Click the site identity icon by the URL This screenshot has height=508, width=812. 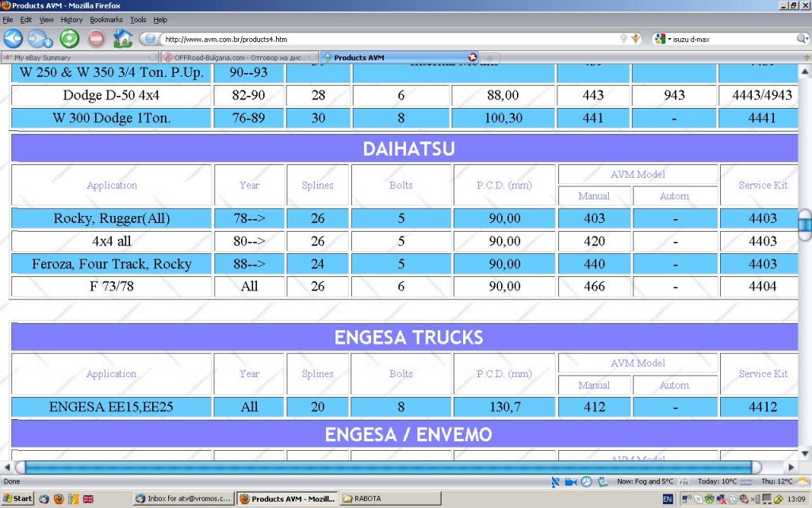(x=150, y=39)
